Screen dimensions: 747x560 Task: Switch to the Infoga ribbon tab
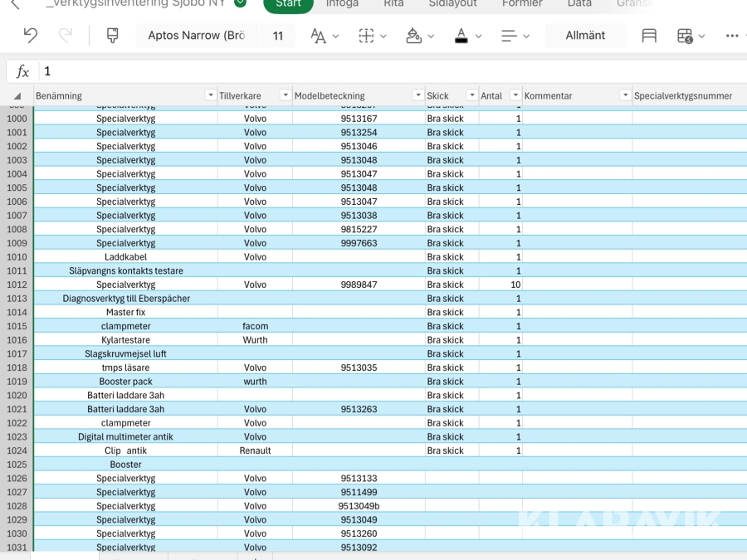pos(342,3)
